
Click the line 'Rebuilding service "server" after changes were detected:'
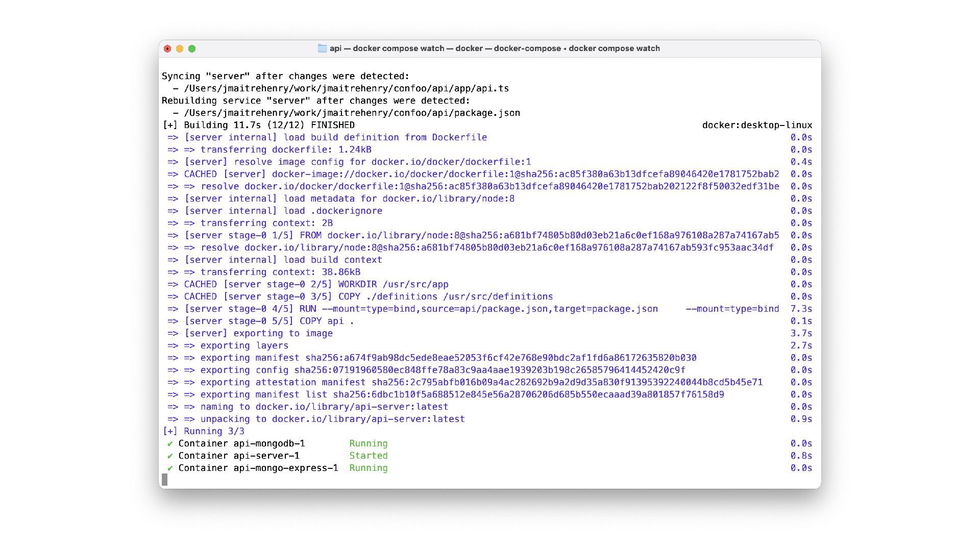316,101
